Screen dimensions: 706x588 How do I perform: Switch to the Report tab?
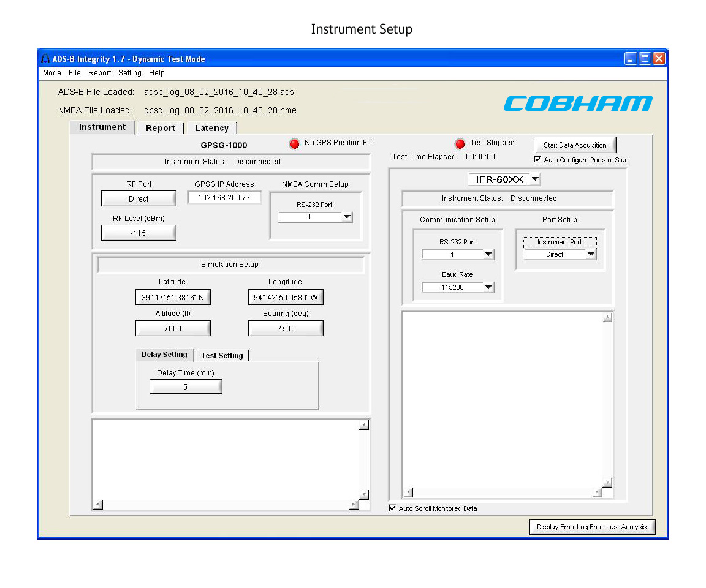[160, 127]
